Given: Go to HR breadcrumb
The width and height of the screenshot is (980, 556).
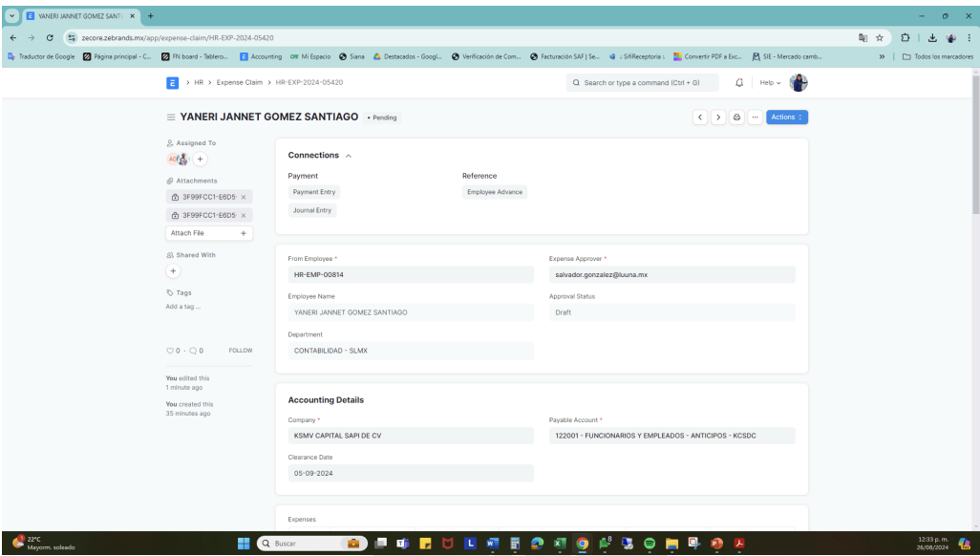Looking at the screenshot, I should [x=200, y=83].
